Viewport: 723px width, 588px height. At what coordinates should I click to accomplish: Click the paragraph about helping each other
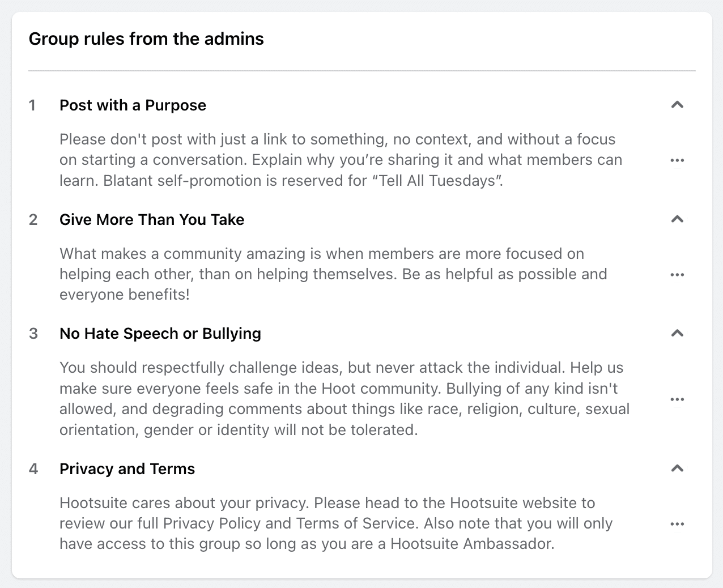[333, 274]
